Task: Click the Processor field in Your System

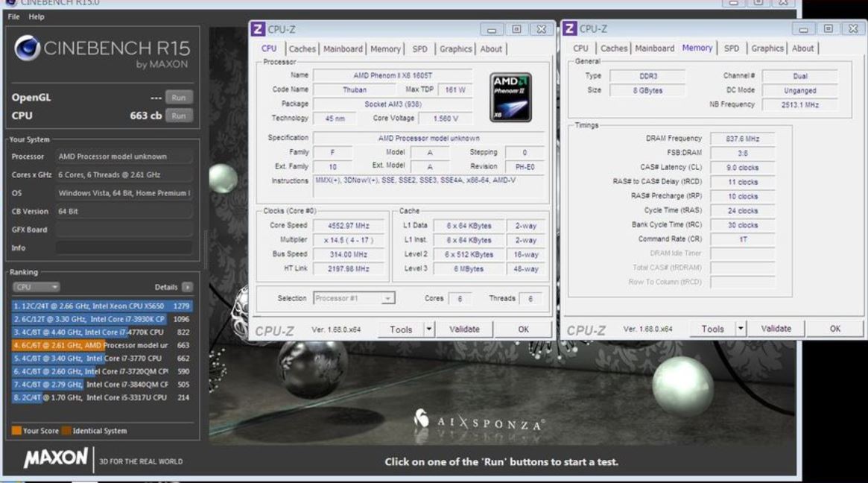Action: click(124, 157)
